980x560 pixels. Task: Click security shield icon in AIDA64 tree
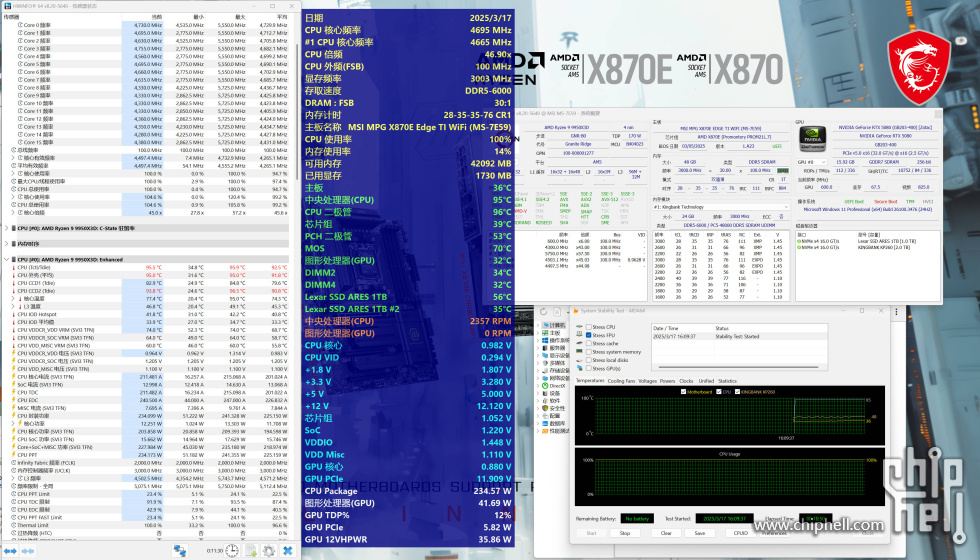click(544, 408)
